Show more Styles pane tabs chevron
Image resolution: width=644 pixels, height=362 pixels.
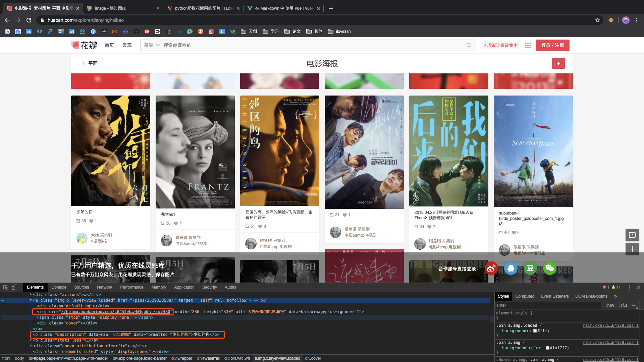(x=615, y=296)
